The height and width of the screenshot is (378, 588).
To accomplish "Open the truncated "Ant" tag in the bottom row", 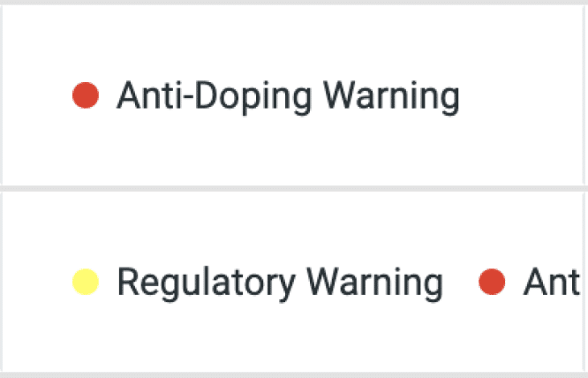I will 552,282.
